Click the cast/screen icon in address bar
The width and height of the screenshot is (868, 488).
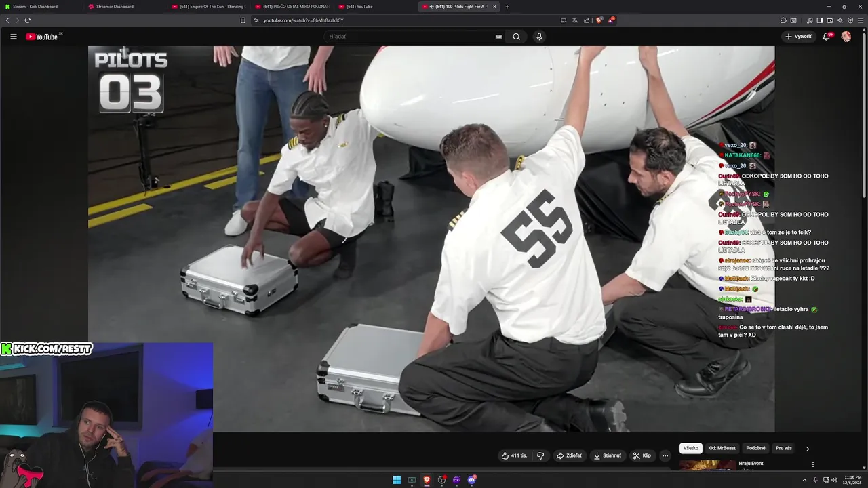564,20
